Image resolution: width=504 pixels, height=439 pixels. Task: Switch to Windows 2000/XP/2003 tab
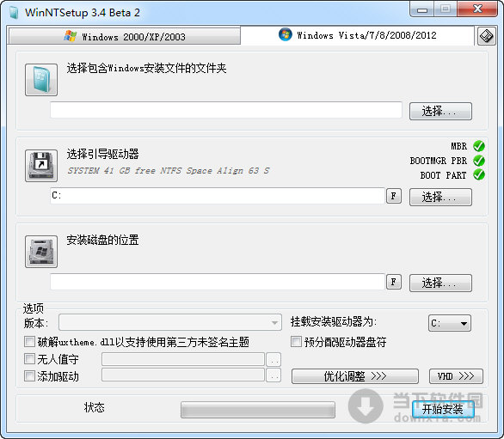tap(125, 36)
